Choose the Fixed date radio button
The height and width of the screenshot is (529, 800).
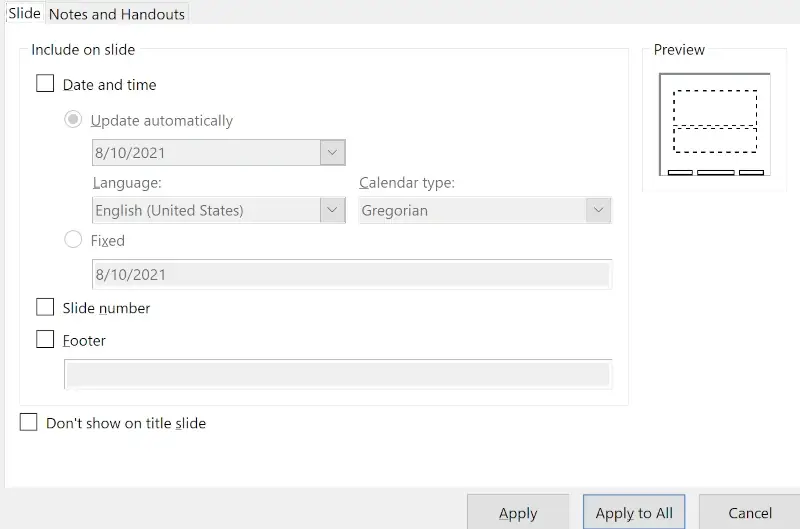tap(73, 239)
